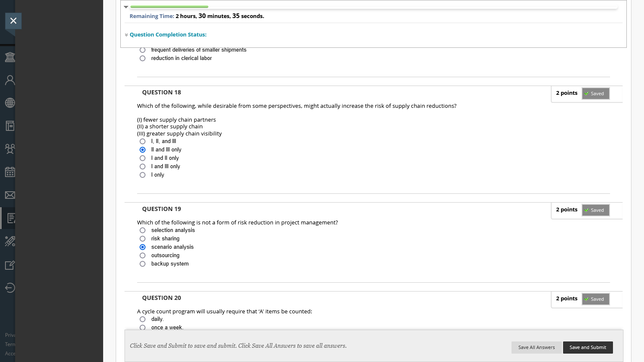Open the Organizations people icon
This screenshot has height=362, width=644.
tap(10, 149)
